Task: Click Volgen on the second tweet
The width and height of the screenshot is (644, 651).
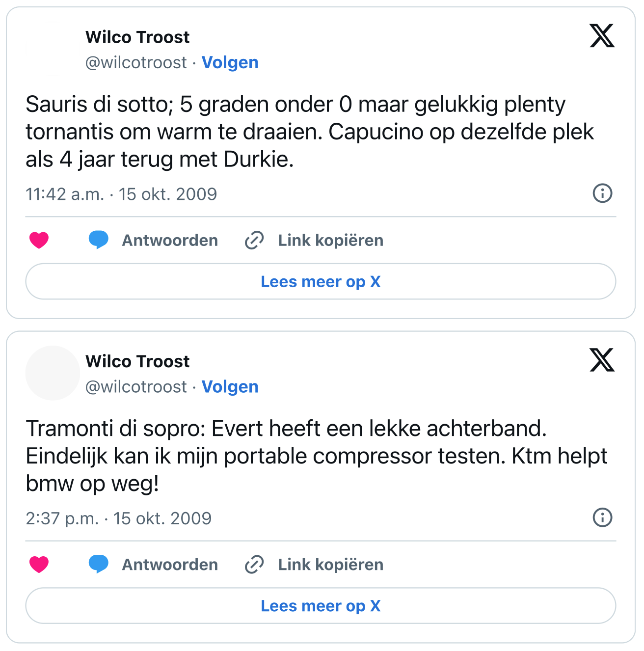Action: click(x=230, y=387)
